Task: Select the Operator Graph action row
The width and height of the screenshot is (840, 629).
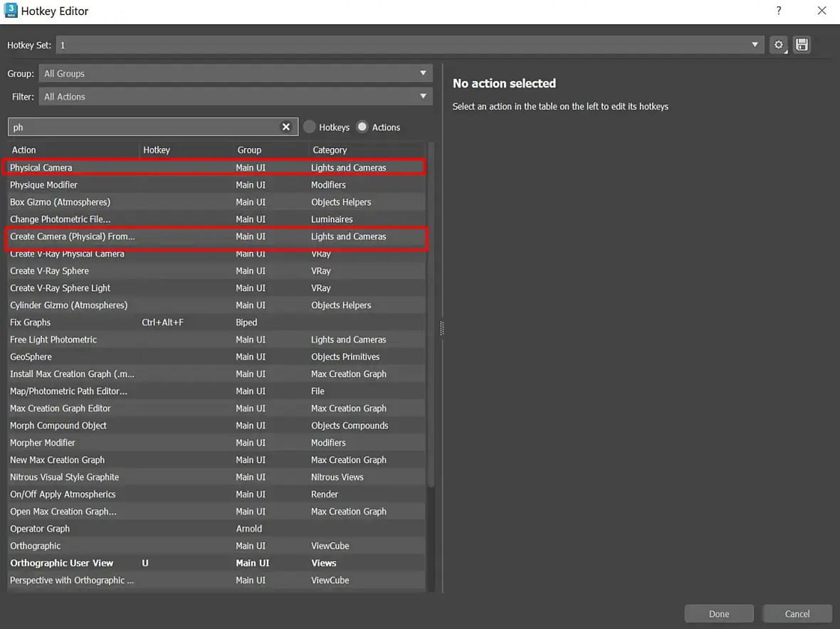Action: point(216,529)
